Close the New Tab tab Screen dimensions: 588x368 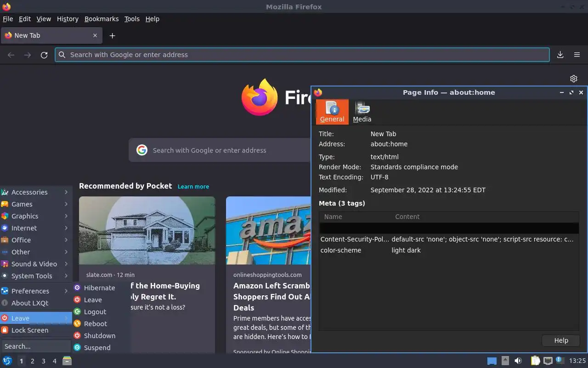95,35
